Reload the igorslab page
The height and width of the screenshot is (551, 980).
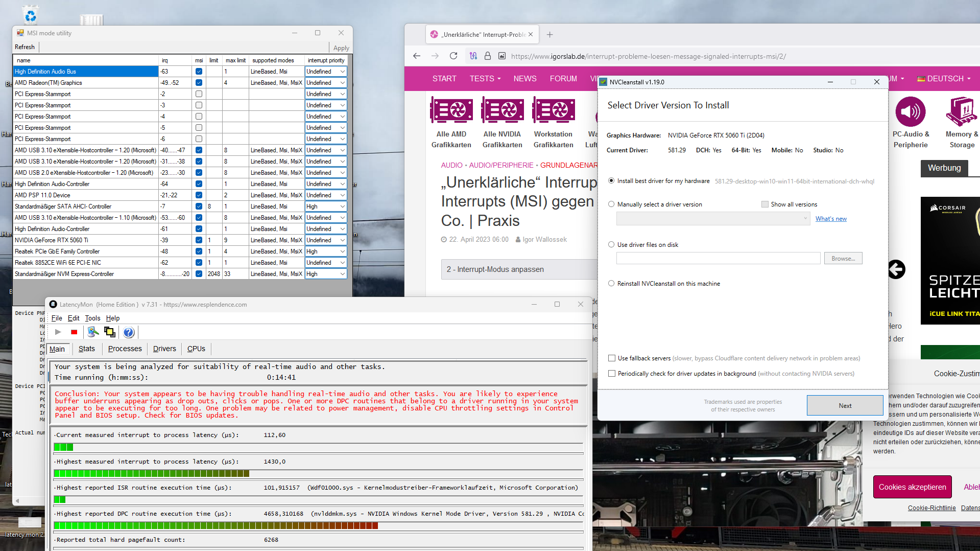pos(453,56)
